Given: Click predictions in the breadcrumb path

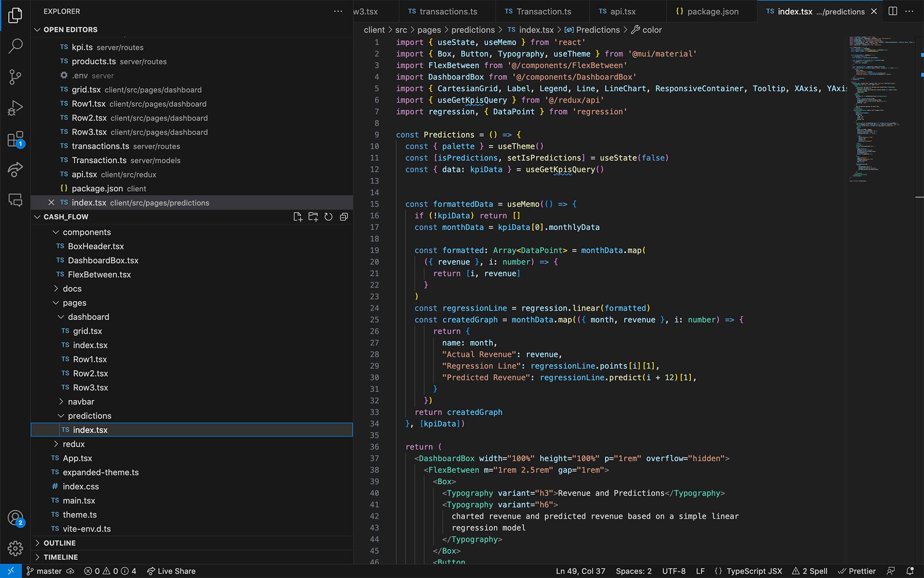Looking at the screenshot, I should [x=473, y=30].
